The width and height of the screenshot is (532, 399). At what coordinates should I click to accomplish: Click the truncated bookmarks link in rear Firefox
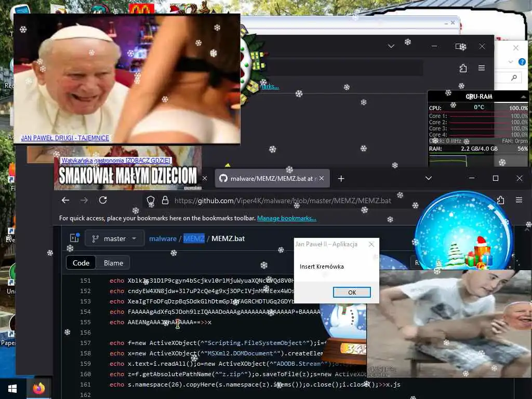[270, 87]
